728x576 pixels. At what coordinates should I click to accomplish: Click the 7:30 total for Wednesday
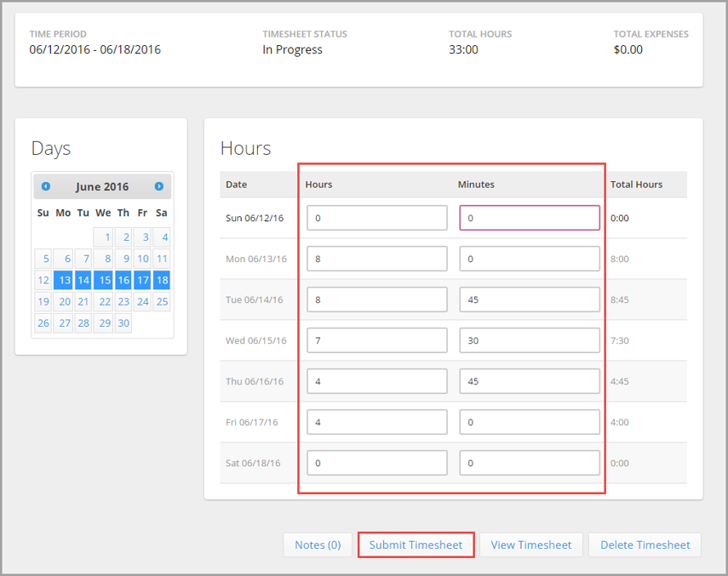pyautogui.click(x=620, y=340)
